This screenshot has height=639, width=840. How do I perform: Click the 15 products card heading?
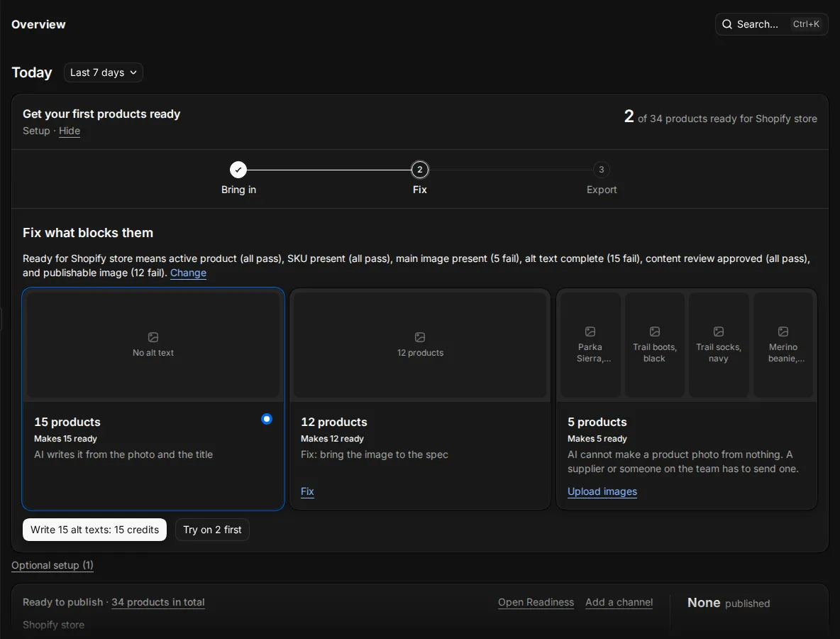67,422
